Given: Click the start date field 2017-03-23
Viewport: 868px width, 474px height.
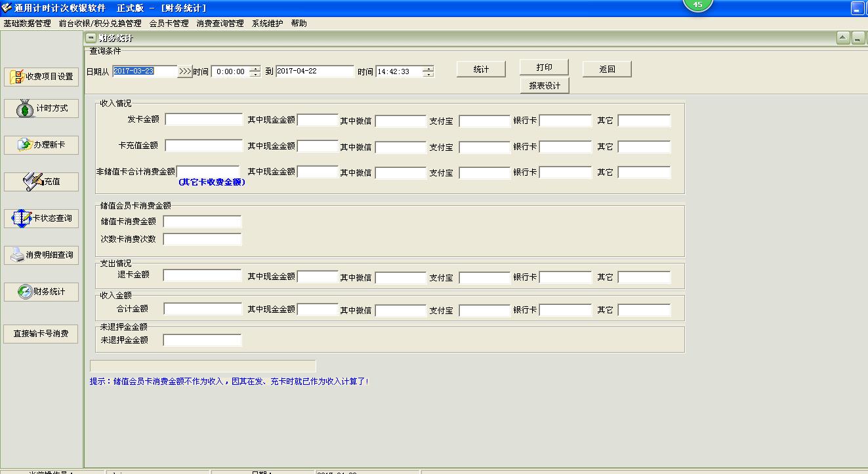Looking at the screenshot, I should 144,71.
